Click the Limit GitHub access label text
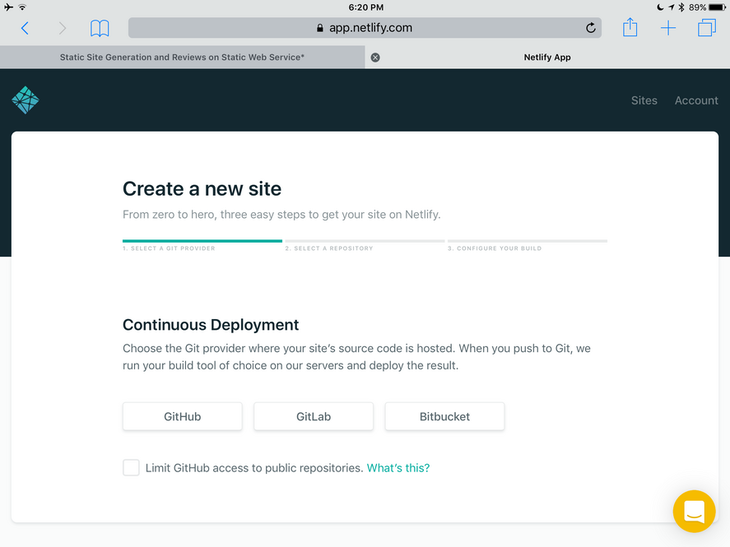 click(x=254, y=468)
